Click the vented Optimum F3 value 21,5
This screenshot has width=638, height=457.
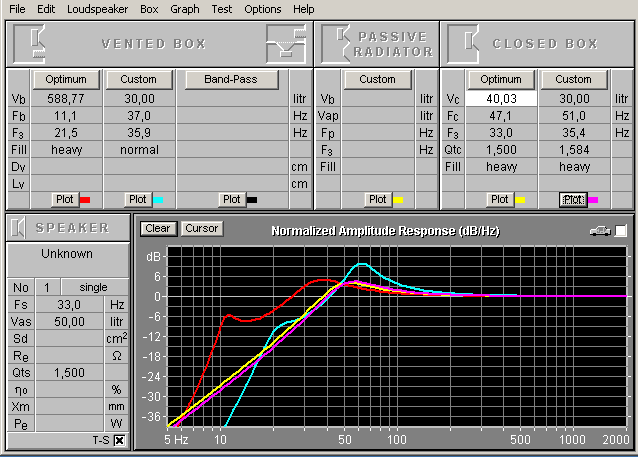click(66, 133)
